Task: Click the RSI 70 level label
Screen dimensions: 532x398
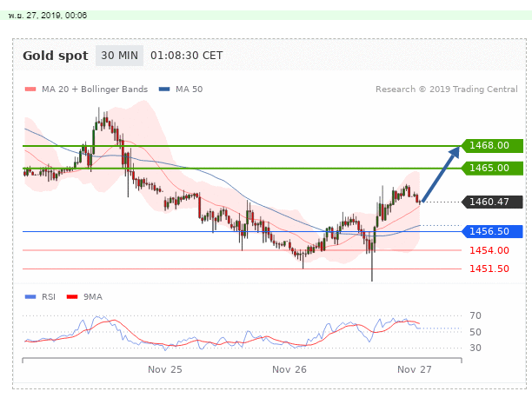Action: pos(475,316)
